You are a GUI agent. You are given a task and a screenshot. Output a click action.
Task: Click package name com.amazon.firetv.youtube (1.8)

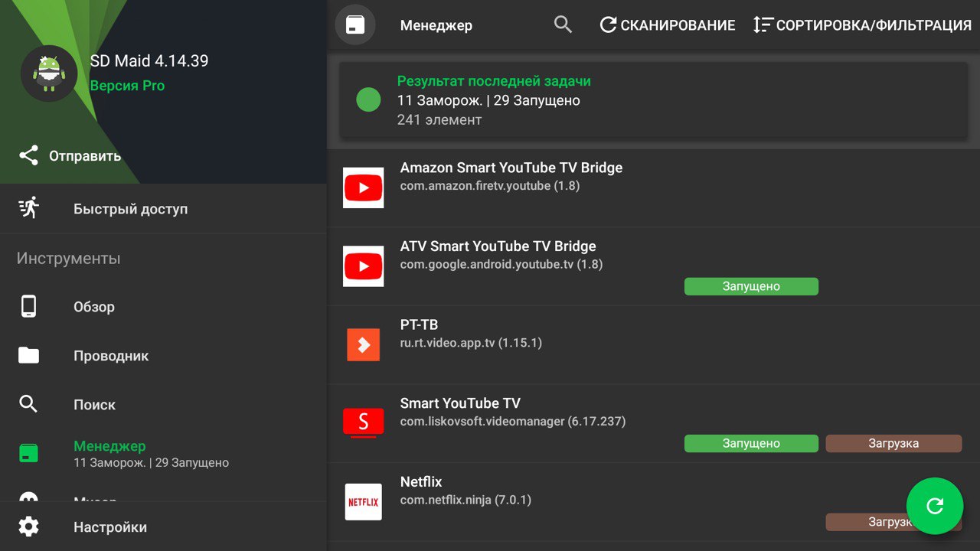click(490, 186)
